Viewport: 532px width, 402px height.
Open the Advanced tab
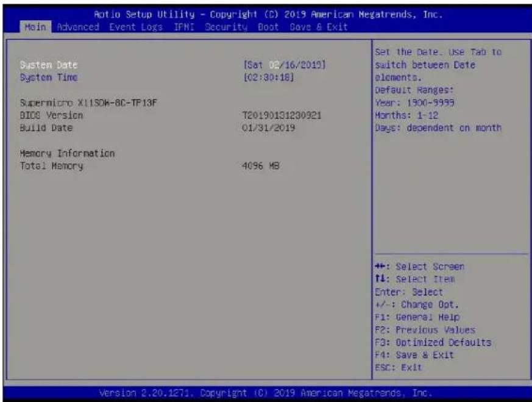click(x=78, y=27)
